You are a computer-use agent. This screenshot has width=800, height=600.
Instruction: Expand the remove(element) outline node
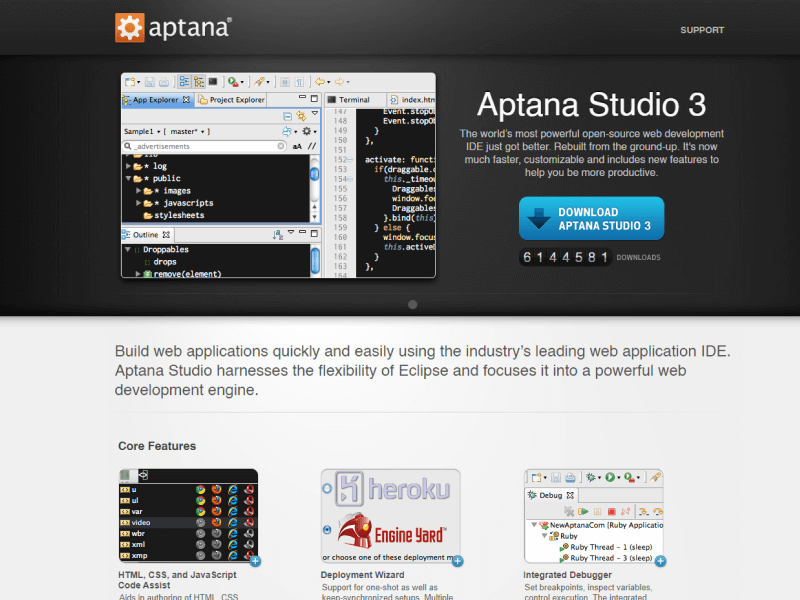[x=138, y=274]
